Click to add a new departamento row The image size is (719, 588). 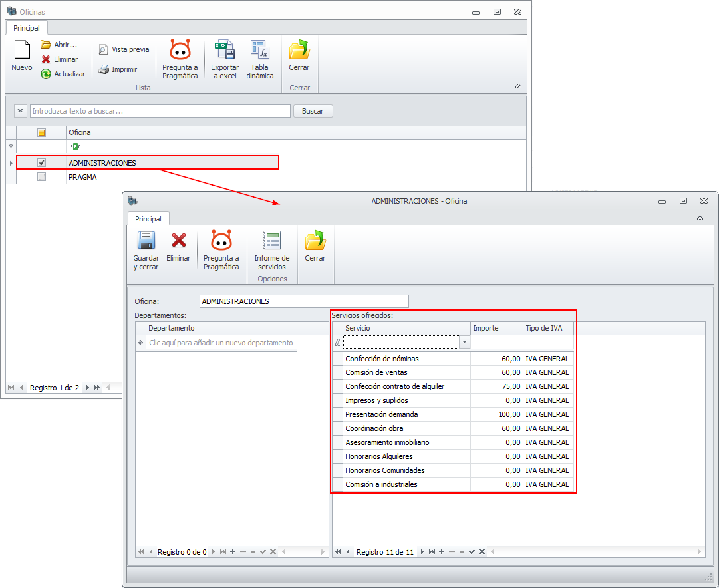click(x=221, y=343)
